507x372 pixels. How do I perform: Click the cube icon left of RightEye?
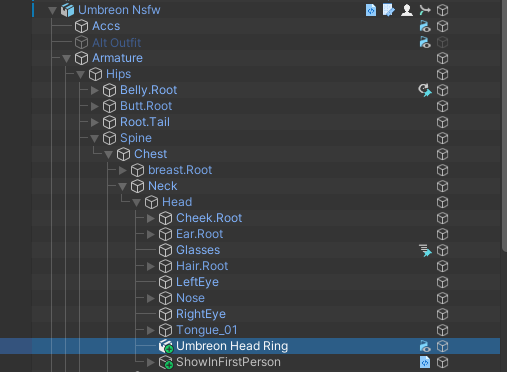(x=165, y=314)
